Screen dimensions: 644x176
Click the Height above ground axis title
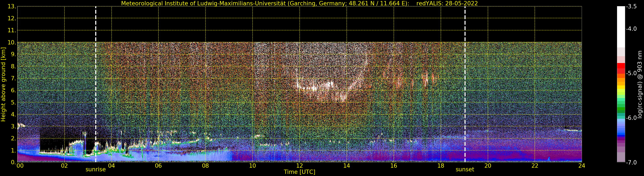3,84
